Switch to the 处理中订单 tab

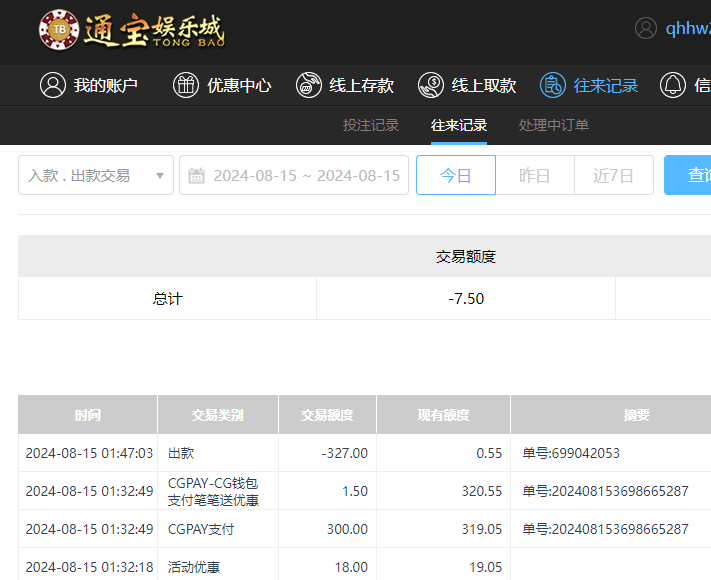[554, 125]
